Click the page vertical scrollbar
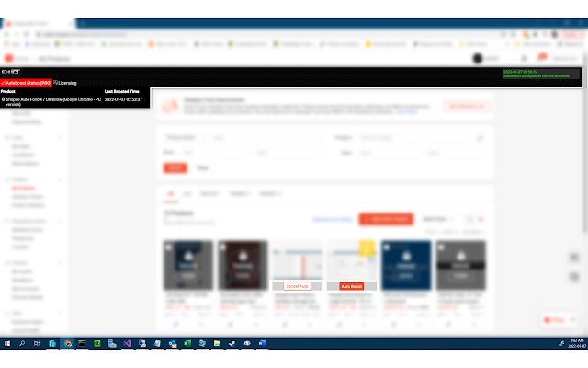Viewport: 588px width, 368px height. [x=585, y=143]
